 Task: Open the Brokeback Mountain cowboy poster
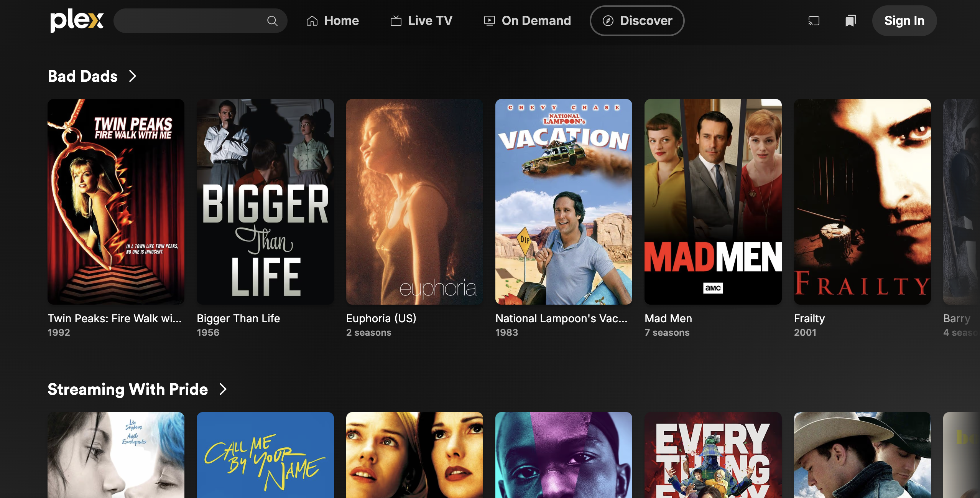[x=862, y=455]
